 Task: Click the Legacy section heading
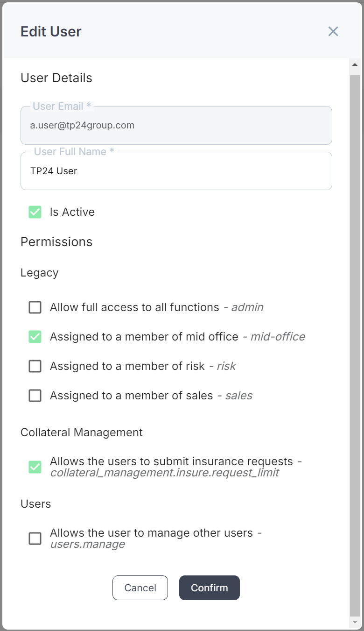[x=40, y=272]
